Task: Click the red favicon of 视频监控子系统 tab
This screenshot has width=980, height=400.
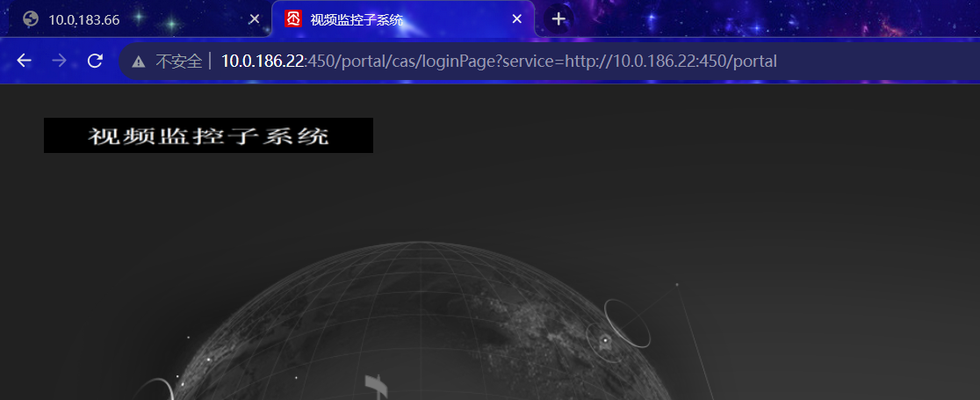Action: 293,18
